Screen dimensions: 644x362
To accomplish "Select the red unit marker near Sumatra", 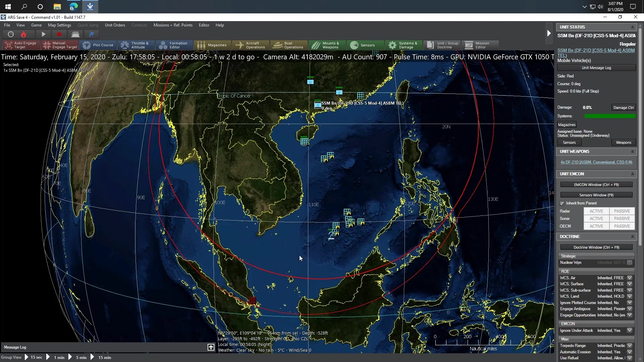I will (x=253, y=301).
